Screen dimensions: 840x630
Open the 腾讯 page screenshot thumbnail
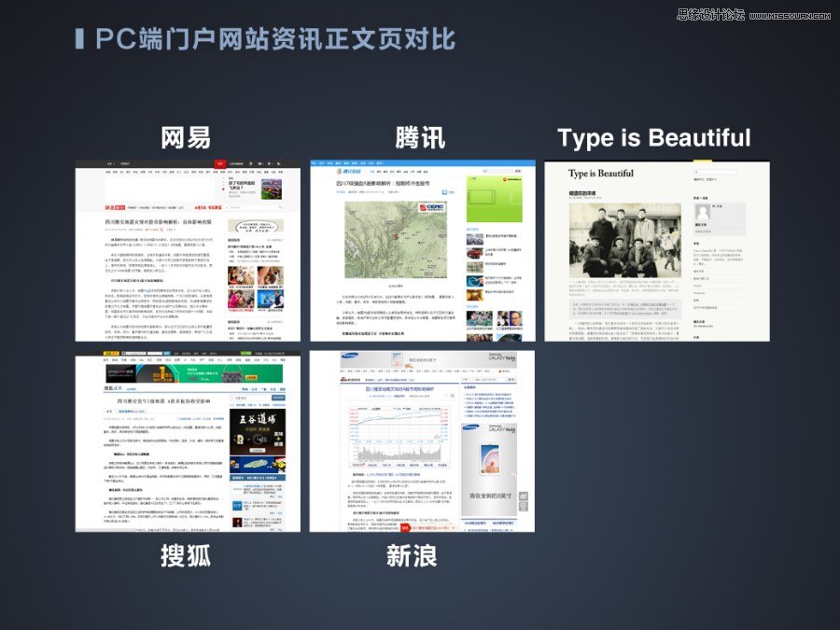click(422, 250)
